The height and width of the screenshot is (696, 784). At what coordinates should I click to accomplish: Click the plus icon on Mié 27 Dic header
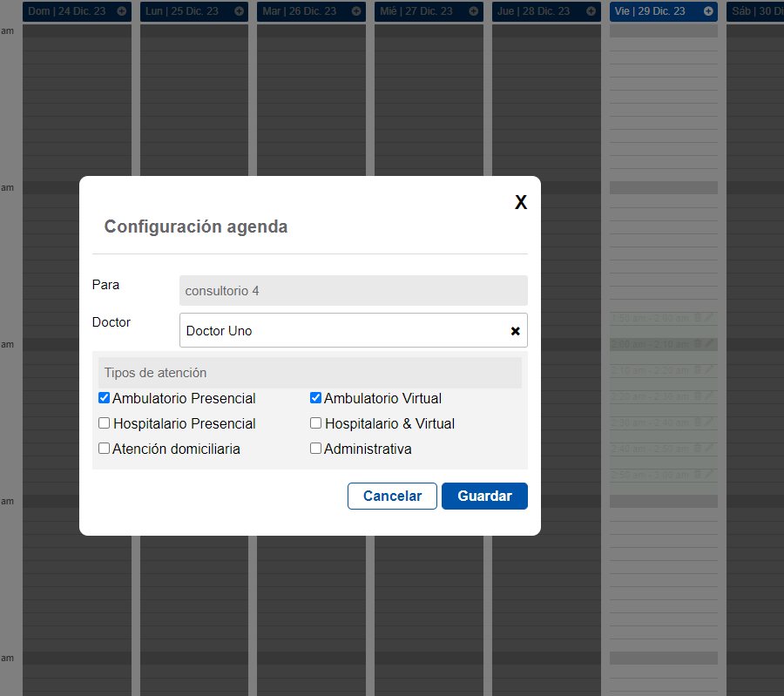click(x=473, y=11)
